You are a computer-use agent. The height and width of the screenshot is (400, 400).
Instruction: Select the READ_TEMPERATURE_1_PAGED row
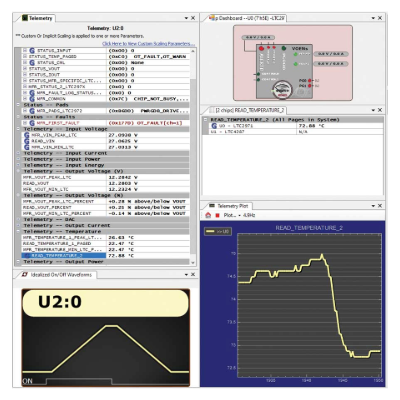(x=106, y=244)
